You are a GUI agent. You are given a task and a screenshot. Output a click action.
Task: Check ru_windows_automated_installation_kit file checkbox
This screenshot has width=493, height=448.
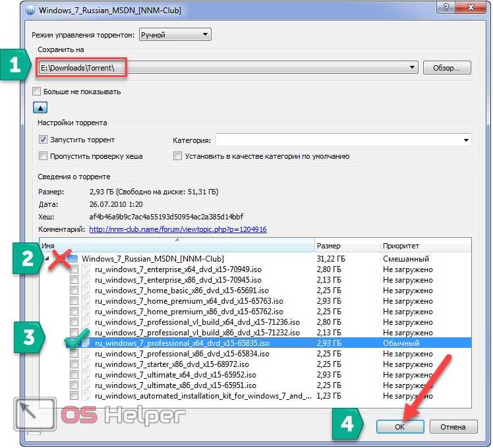(74, 396)
